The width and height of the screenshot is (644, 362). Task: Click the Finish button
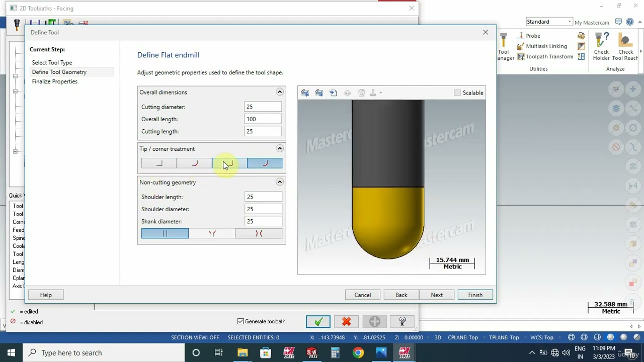[x=475, y=295]
